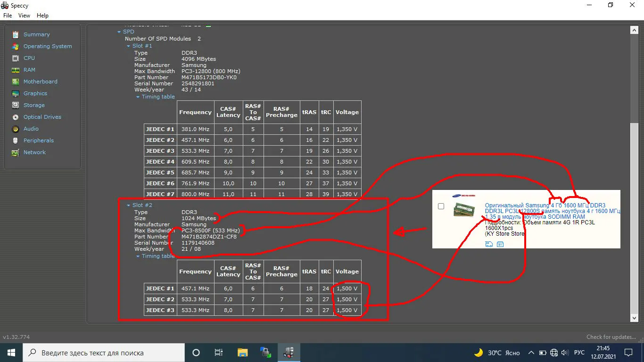This screenshot has width=644, height=362.
Task: Click the Windows search box
Action: point(104,353)
